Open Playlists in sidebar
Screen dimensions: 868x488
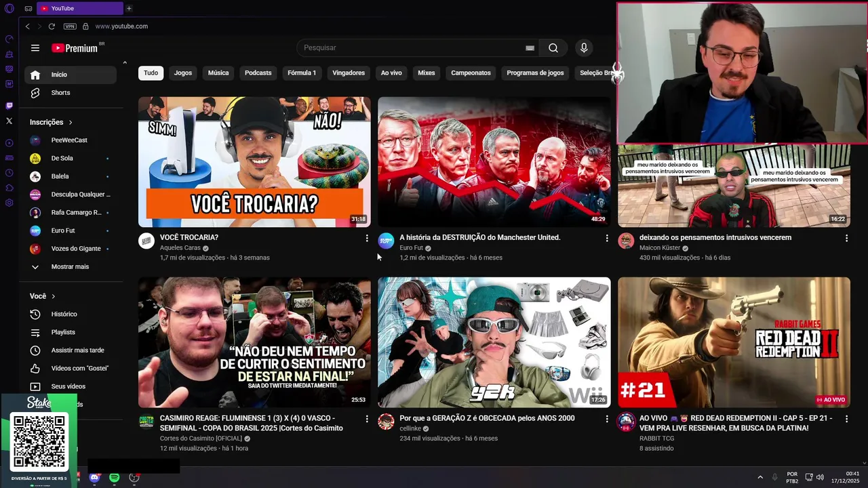click(71, 333)
